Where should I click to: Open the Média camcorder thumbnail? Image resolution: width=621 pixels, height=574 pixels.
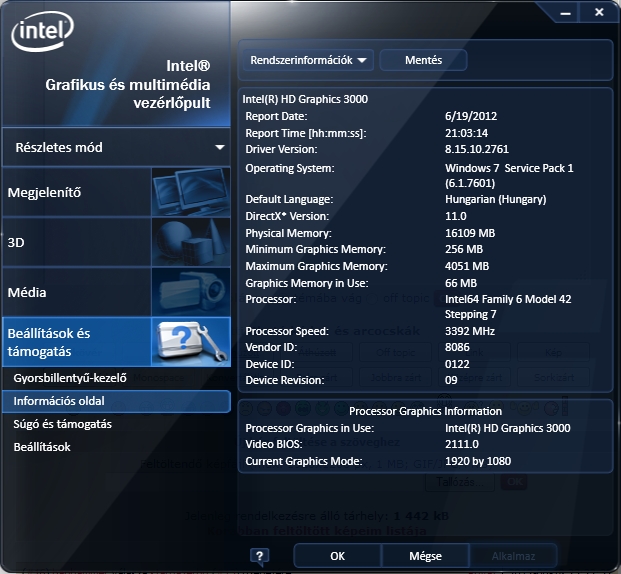pos(191,292)
